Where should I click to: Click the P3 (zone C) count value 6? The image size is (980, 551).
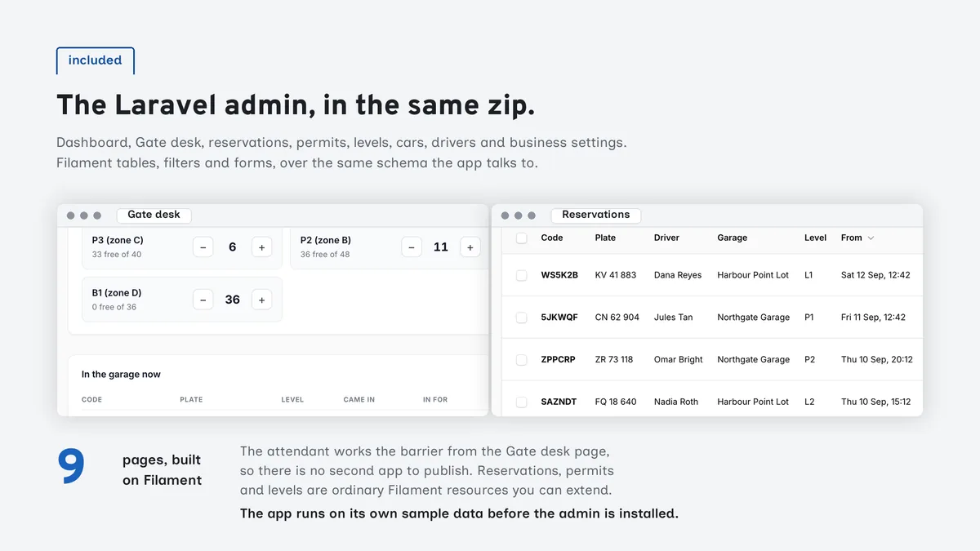(233, 247)
